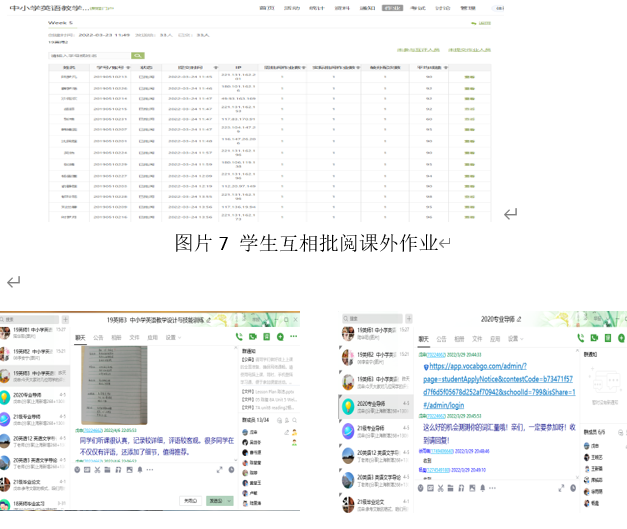
Task: Click the plus icon beside the QQ search box
Action: (68, 321)
